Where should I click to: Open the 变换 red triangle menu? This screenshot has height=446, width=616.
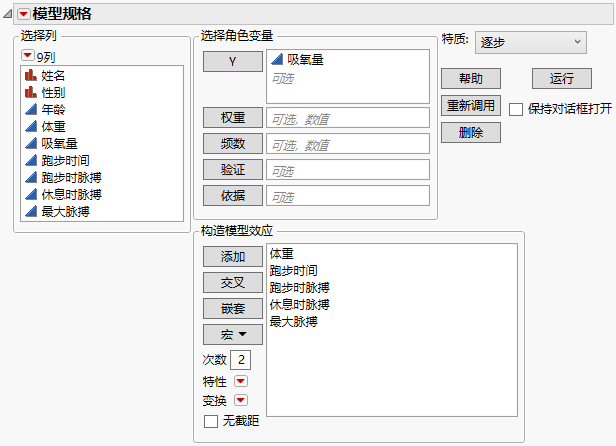tap(240, 400)
